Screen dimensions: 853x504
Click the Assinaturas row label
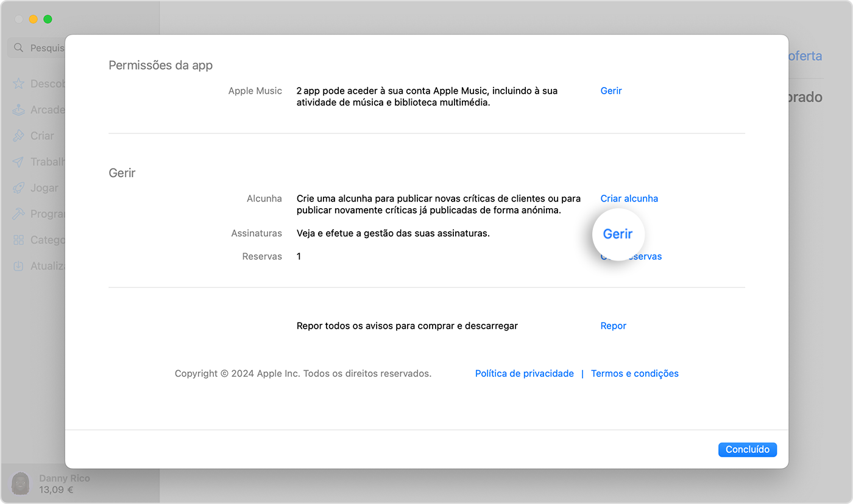(257, 233)
